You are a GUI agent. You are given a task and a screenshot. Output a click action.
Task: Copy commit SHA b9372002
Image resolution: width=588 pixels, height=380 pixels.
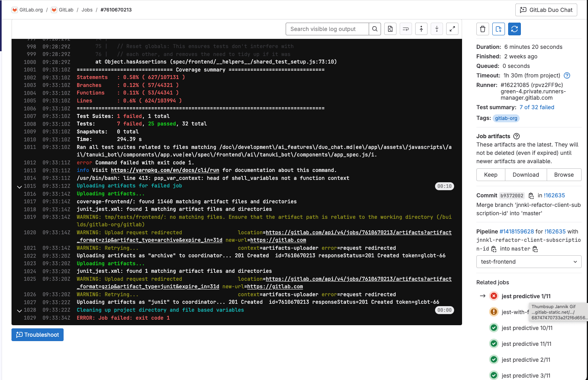[531, 196]
